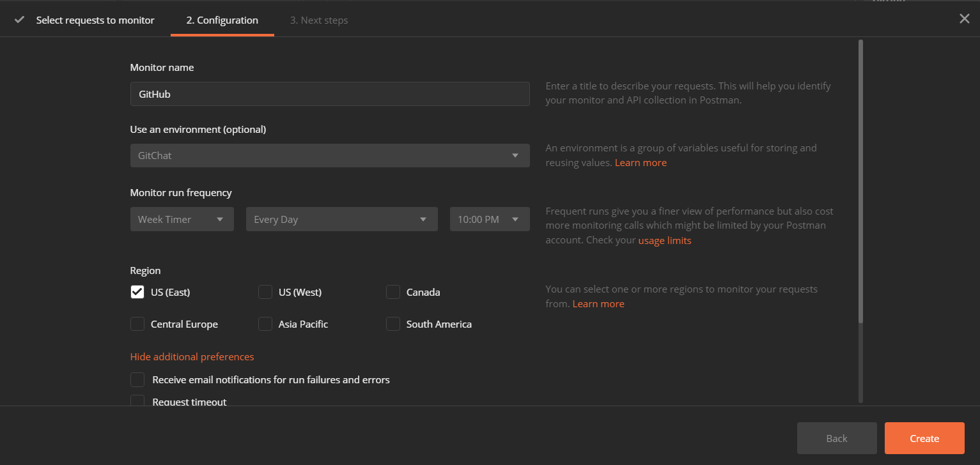The height and width of the screenshot is (465, 980).
Task: Check the Canada region box
Action: (393, 292)
